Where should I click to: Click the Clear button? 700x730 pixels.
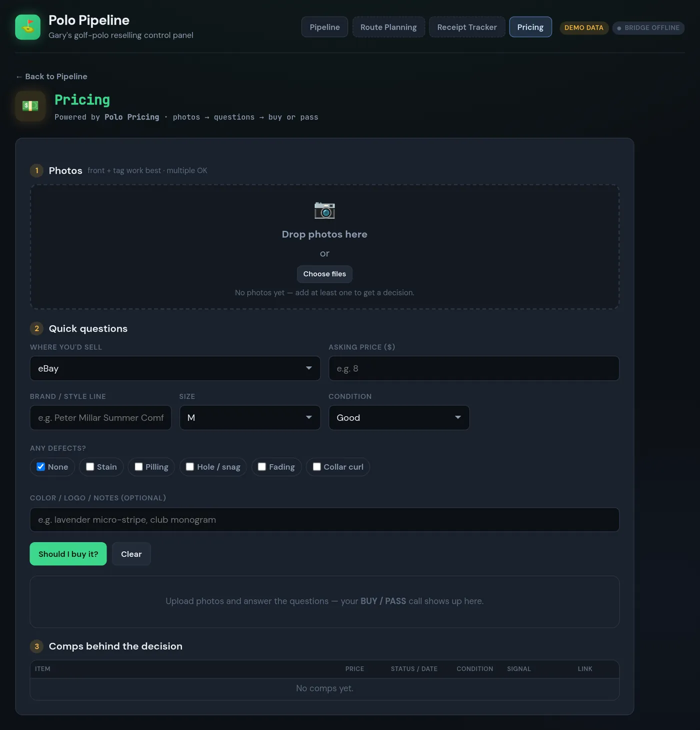[x=131, y=554]
